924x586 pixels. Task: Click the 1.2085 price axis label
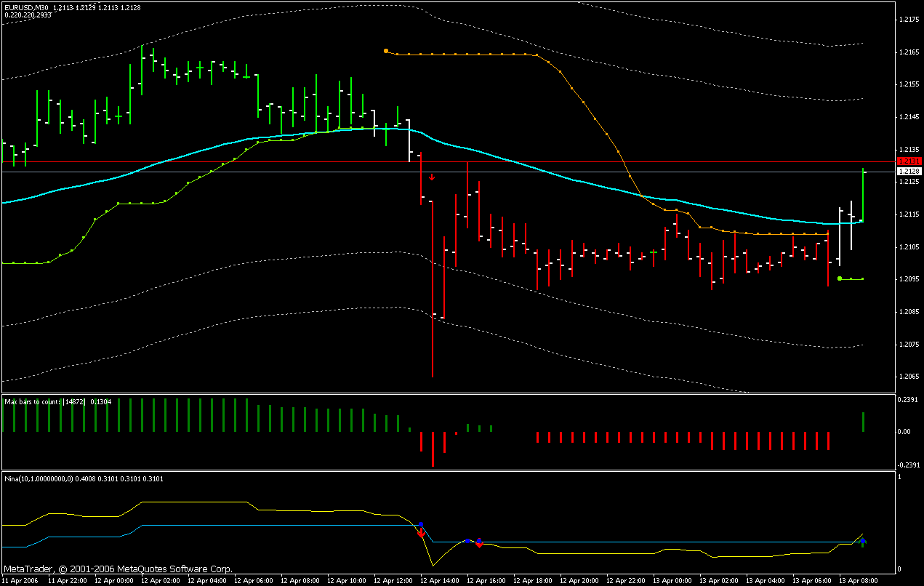[909, 311]
